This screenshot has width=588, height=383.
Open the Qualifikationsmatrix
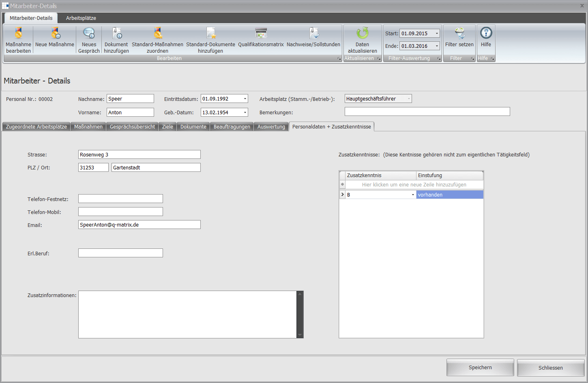click(261, 33)
